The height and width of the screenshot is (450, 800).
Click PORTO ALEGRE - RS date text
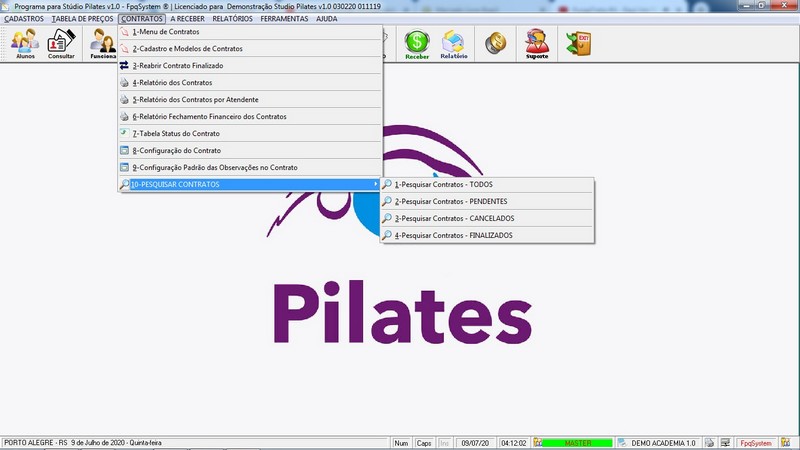click(x=83, y=443)
